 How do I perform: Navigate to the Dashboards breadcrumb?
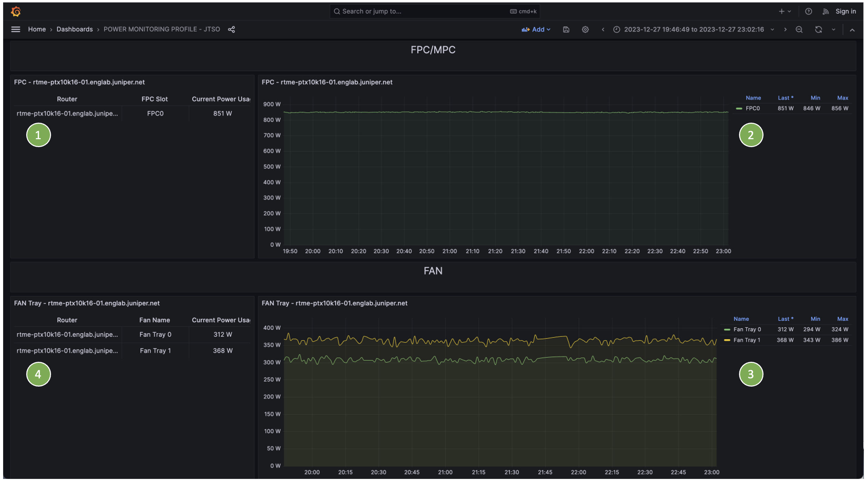[74, 29]
